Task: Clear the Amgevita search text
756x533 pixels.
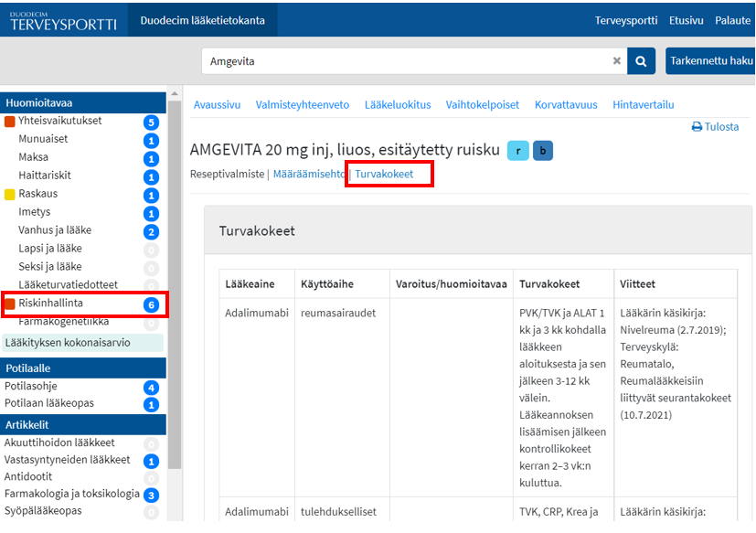Action: point(617,60)
